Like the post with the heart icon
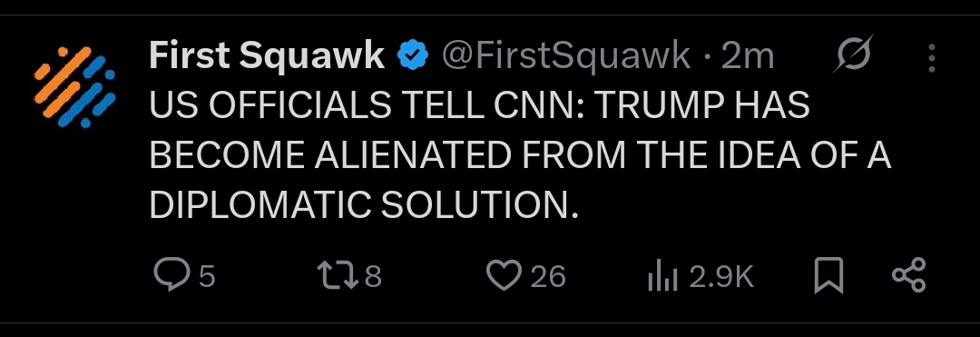This screenshot has height=337, width=980. (504, 275)
